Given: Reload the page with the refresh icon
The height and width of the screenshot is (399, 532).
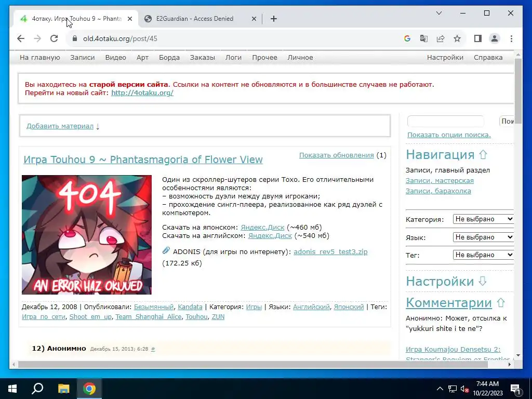Looking at the screenshot, I should (x=54, y=38).
